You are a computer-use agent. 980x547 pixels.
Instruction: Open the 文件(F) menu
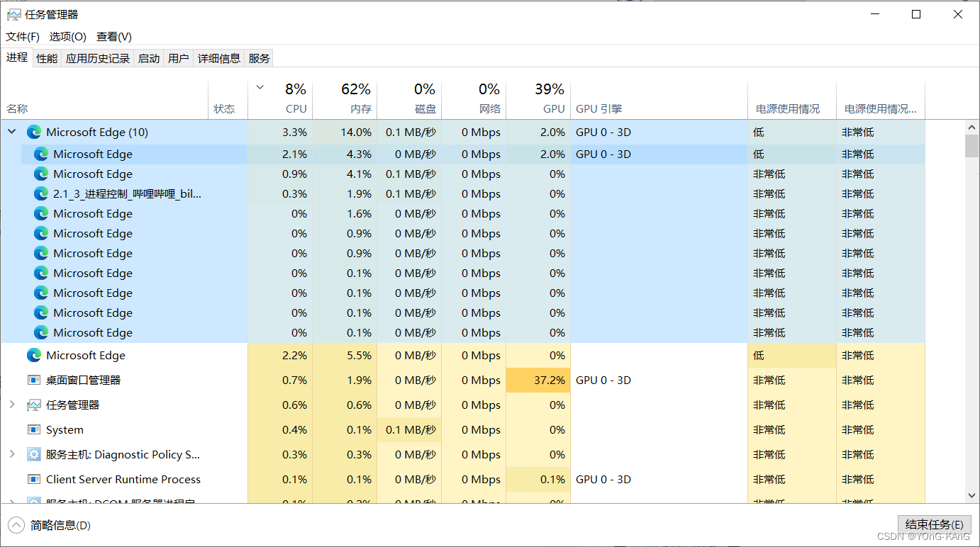[23, 36]
